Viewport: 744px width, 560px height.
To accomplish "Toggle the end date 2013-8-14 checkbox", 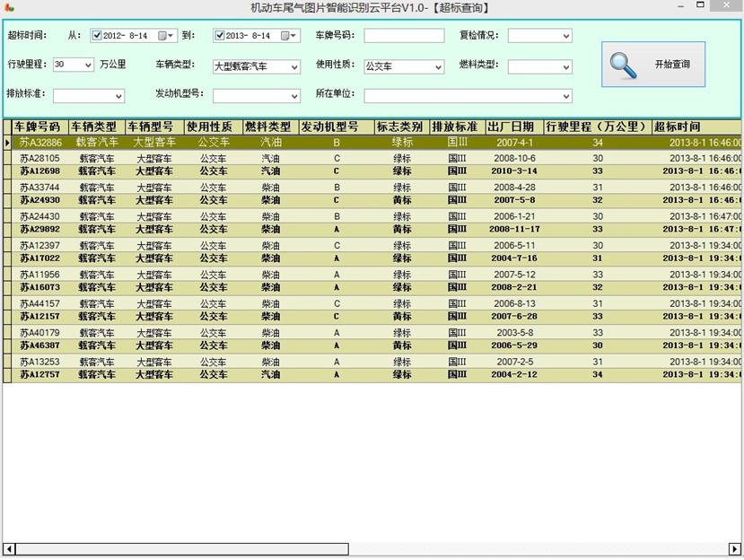I will coord(219,36).
